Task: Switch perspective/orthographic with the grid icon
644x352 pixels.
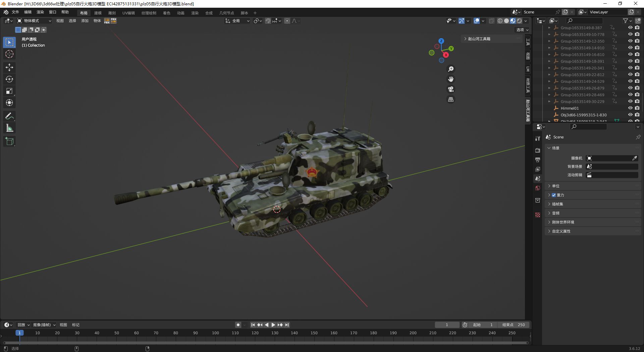Action: (x=451, y=100)
